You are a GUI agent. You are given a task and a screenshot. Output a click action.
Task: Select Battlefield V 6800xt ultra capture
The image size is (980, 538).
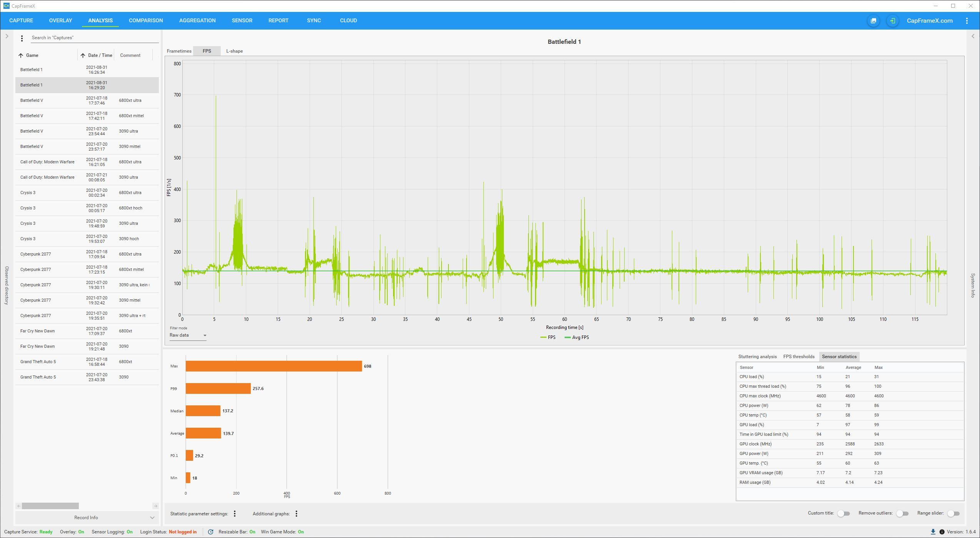point(87,101)
